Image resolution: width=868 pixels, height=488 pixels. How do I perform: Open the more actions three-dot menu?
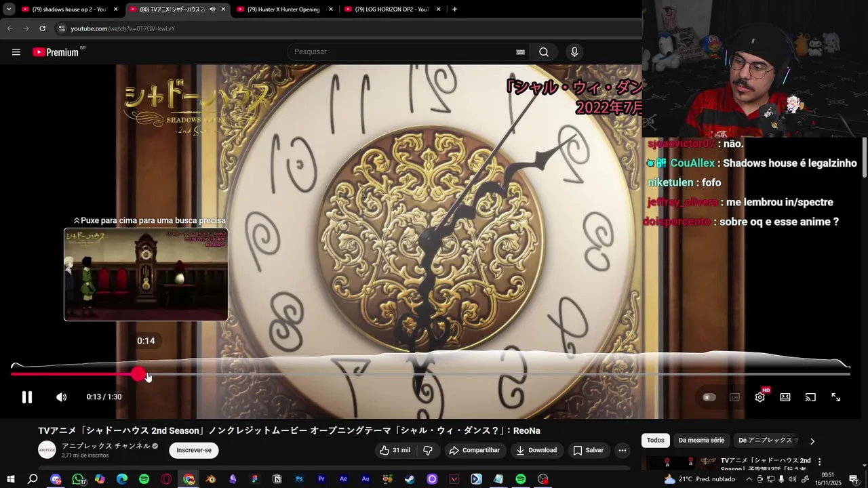[622, 450]
